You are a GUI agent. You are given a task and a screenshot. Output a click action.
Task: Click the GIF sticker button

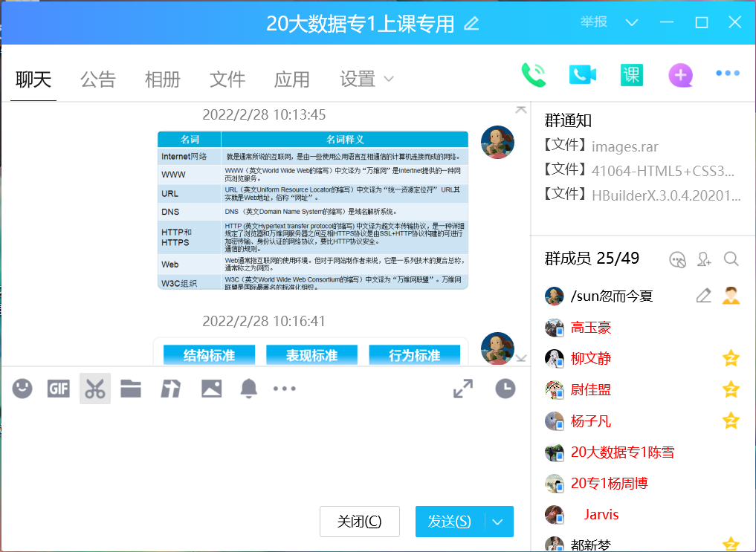pyautogui.click(x=59, y=389)
